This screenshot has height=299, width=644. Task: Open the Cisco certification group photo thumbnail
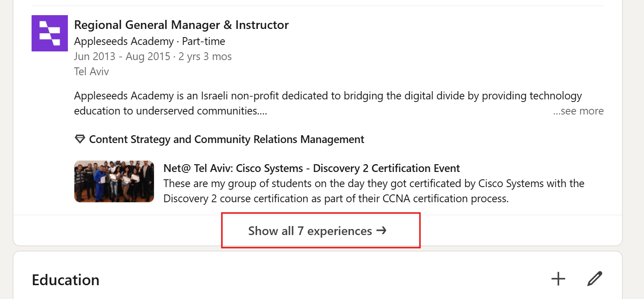(x=114, y=181)
